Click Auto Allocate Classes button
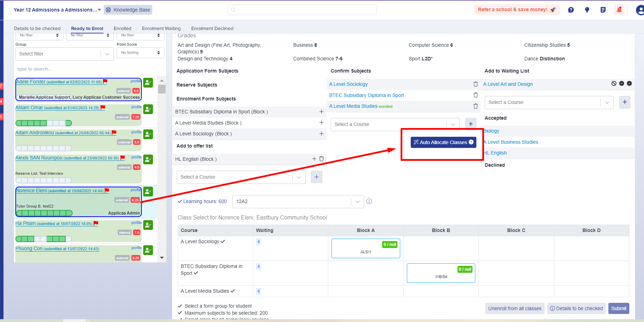 tap(444, 142)
